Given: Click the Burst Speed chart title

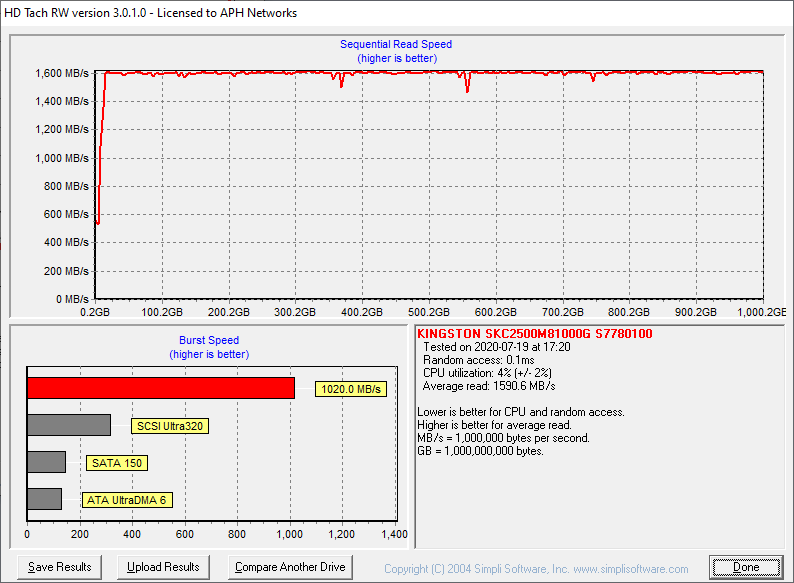Looking at the screenshot, I should [209, 341].
